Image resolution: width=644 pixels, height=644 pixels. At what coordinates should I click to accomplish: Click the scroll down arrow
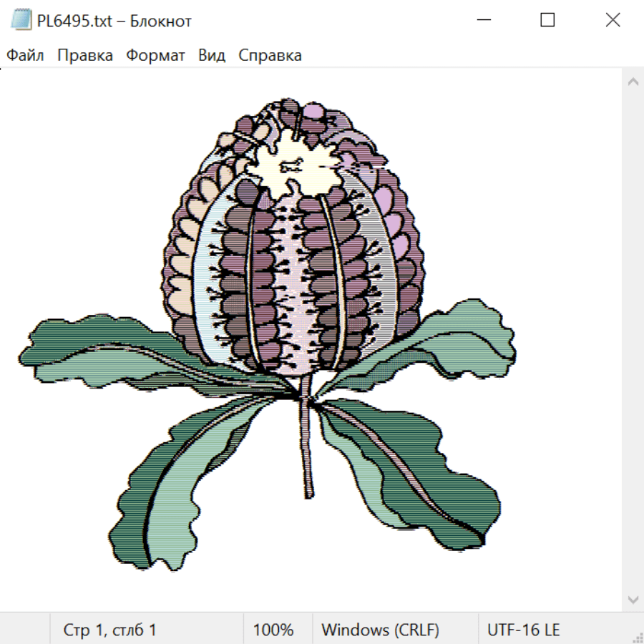click(x=633, y=599)
